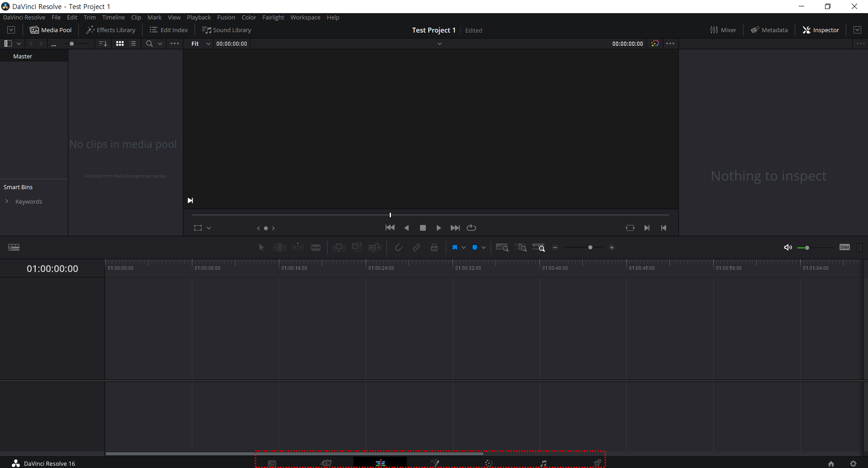Image resolution: width=868 pixels, height=468 pixels.
Task: Open Timeline View Options icon
Action: tap(14, 247)
